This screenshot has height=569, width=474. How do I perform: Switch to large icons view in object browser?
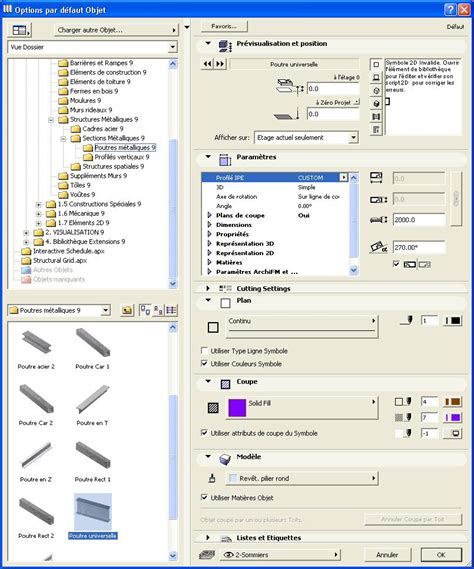(145, 310)
